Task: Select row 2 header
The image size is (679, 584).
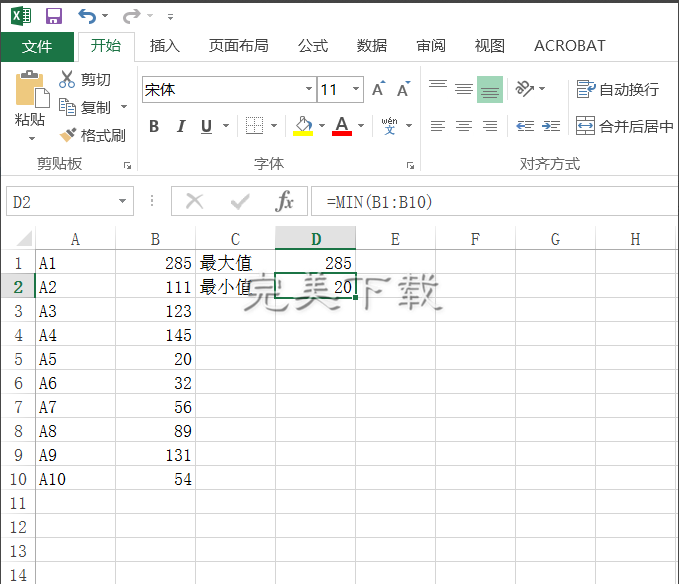Action: [x=18, y=287]
